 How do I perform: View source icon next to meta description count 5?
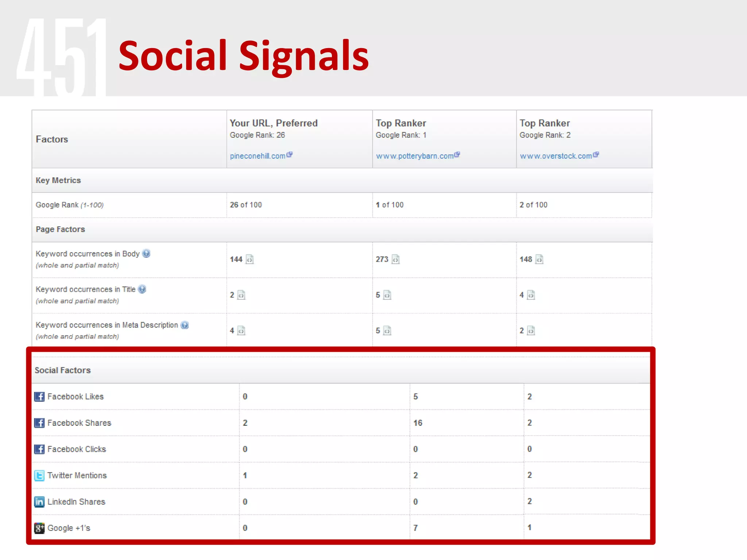coord(387,331)
